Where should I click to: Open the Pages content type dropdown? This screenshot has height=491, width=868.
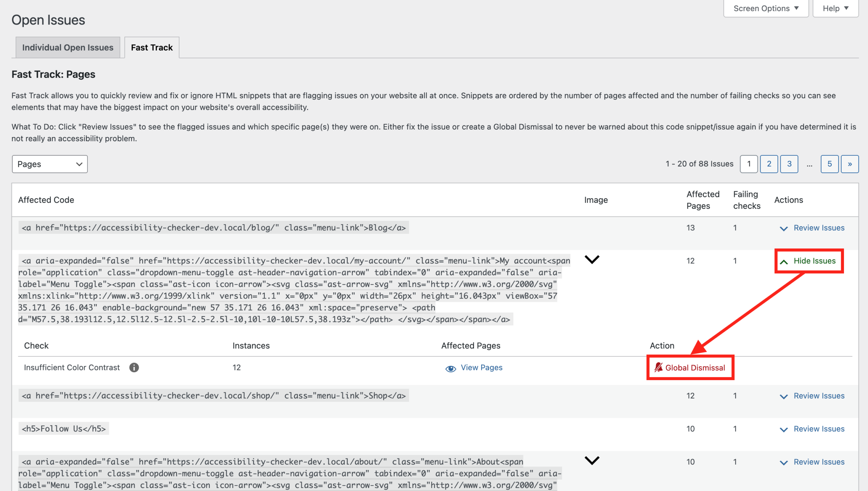click(50, 164)
